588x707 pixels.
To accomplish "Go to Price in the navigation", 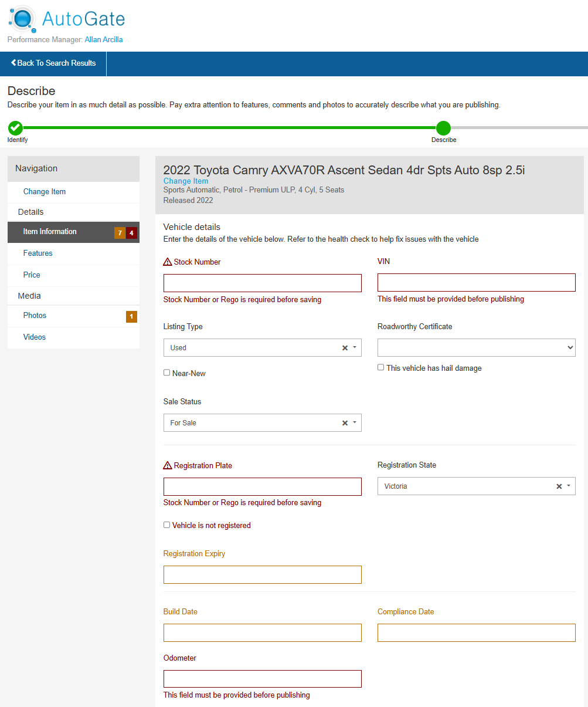I will pyautogui.click(x=32, y=275).
